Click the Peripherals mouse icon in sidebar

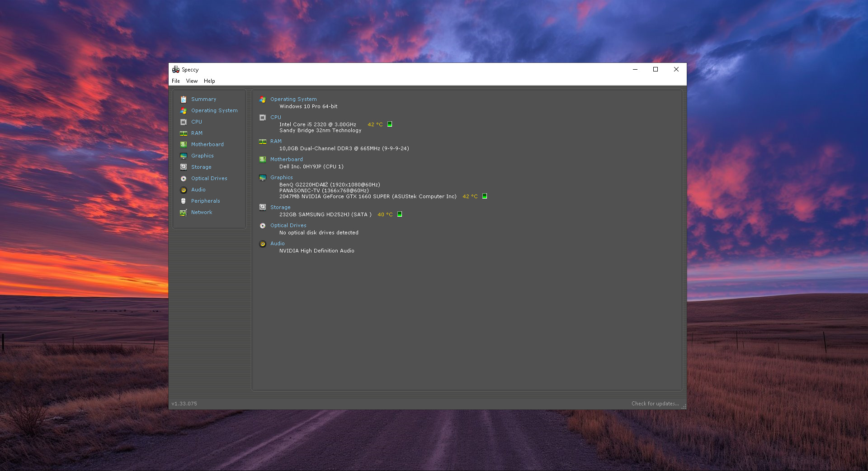coord(184,201)
